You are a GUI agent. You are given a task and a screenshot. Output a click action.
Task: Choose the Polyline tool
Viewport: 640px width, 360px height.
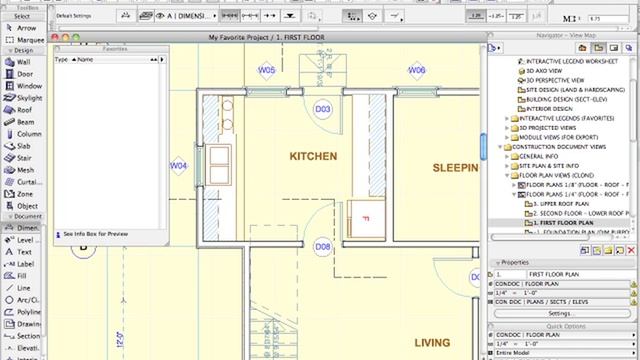tap(23, 312)
